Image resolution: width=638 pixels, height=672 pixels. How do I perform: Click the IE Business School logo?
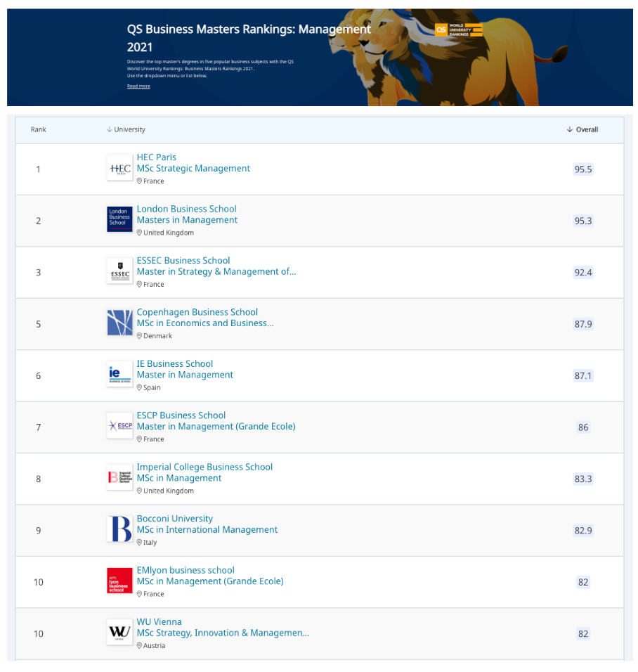tap(119, 375)
